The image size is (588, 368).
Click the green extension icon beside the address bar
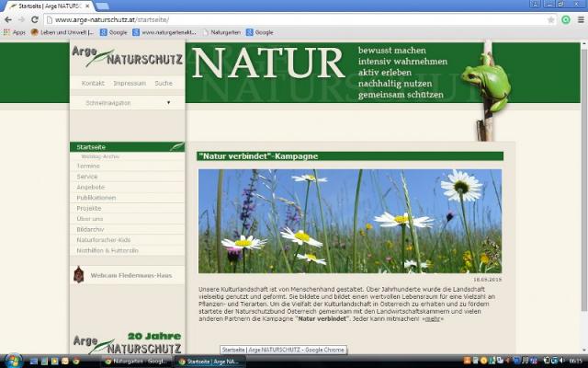coord(566,20)
